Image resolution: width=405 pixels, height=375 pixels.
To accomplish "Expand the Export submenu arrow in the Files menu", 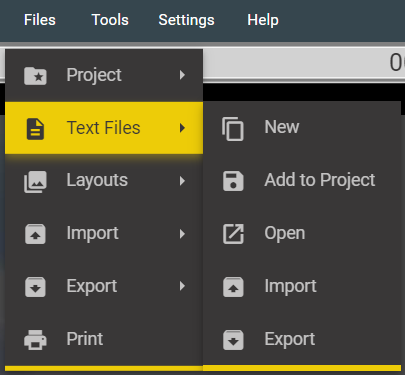I will (x=182, y=286).
